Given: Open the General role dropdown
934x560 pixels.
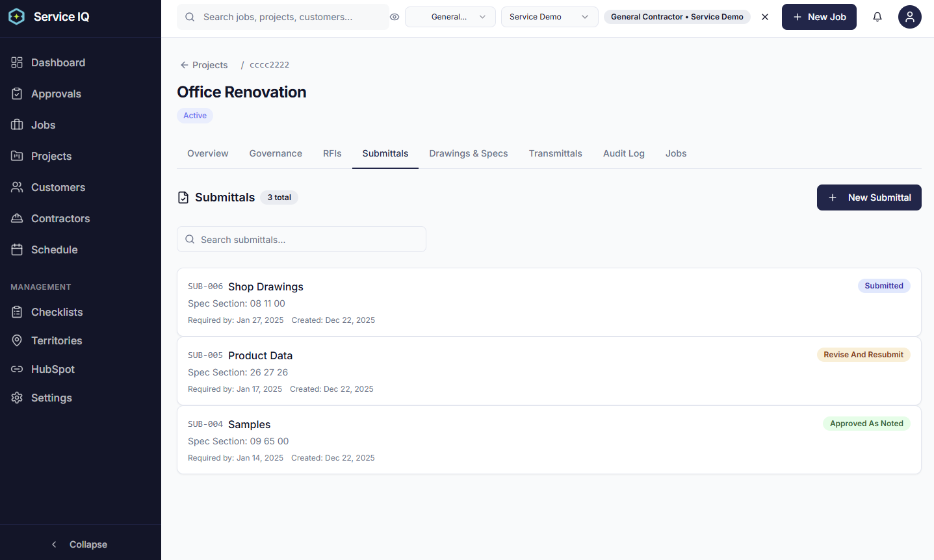Looking at the screenshot, I should [x=450, y=17].
